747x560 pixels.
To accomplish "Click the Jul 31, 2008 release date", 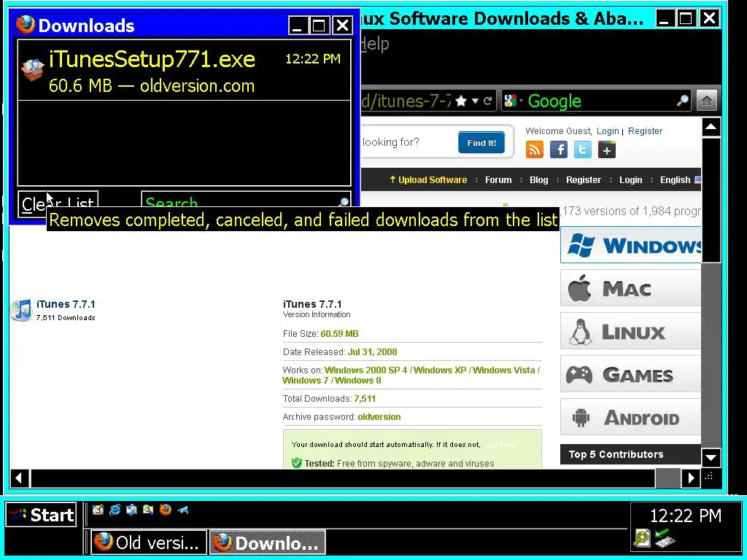I will point(372,352).
